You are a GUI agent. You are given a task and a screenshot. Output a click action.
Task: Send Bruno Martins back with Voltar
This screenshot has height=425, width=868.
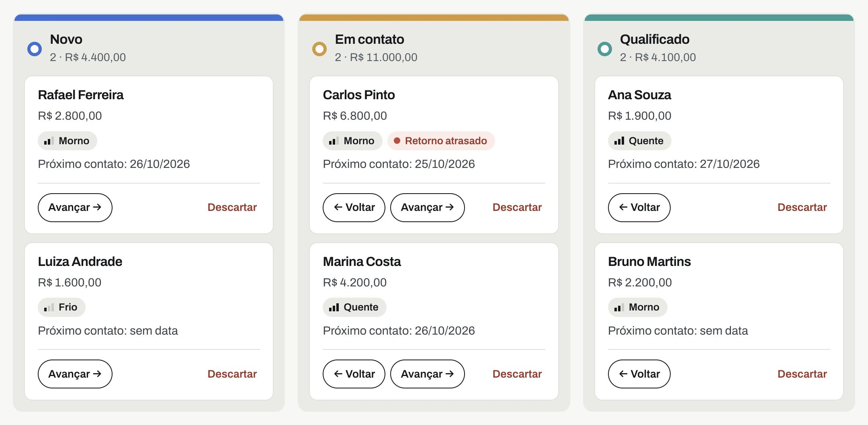point(639,374)
